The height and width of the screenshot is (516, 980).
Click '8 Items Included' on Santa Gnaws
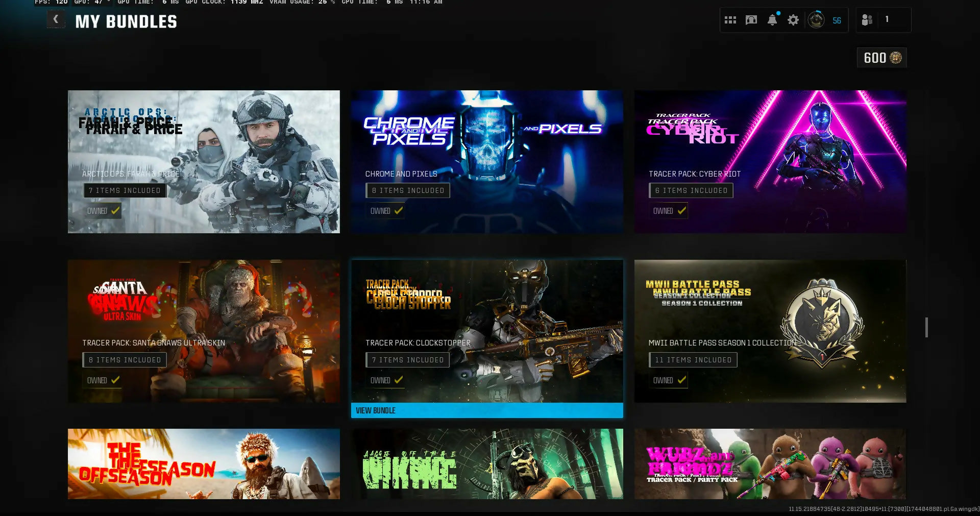click(x=125, y=360)
